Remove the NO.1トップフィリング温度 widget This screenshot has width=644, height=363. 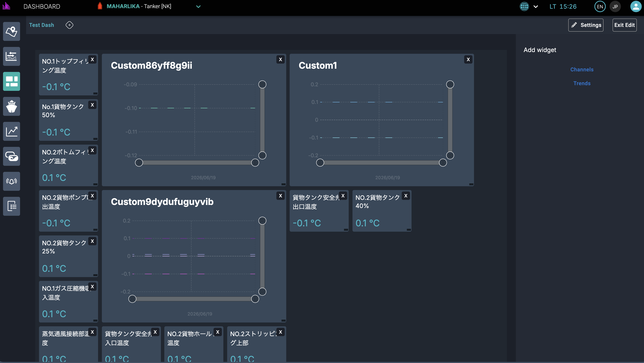coord(92,59)
